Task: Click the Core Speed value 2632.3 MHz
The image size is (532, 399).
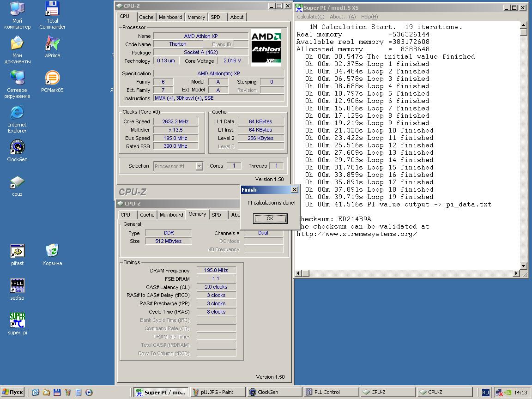Action: point(175,121)
